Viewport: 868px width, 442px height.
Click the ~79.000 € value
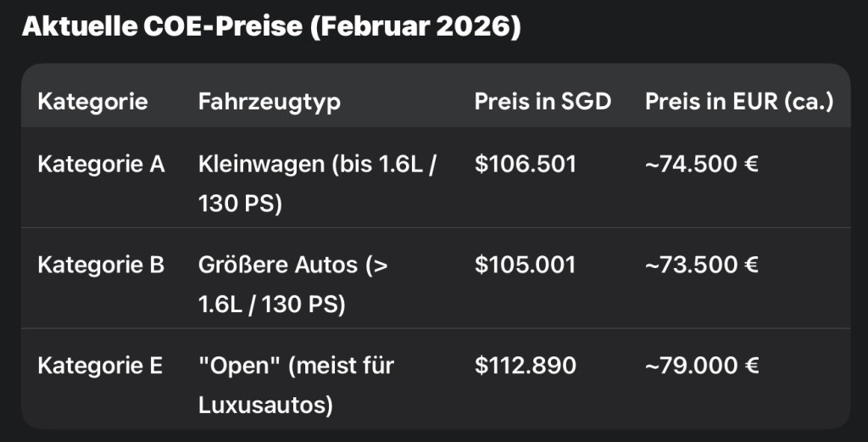701,366
